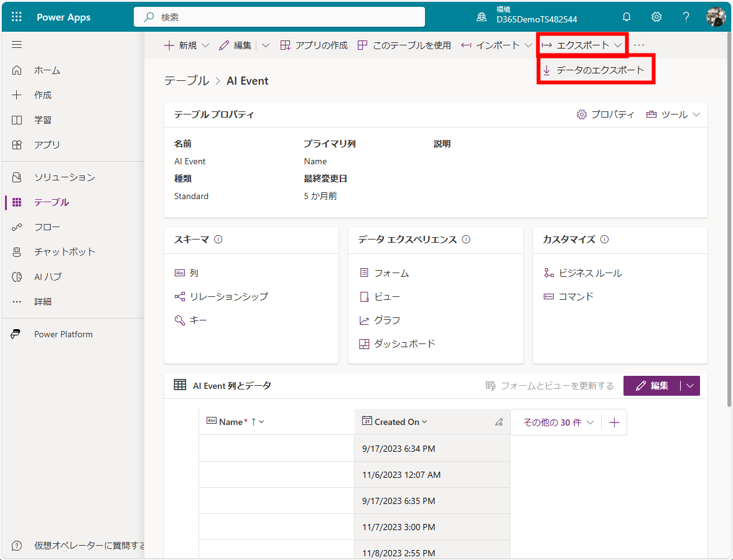Click the vertical page scrollbar
733x560 pixels.
[729, 220]
